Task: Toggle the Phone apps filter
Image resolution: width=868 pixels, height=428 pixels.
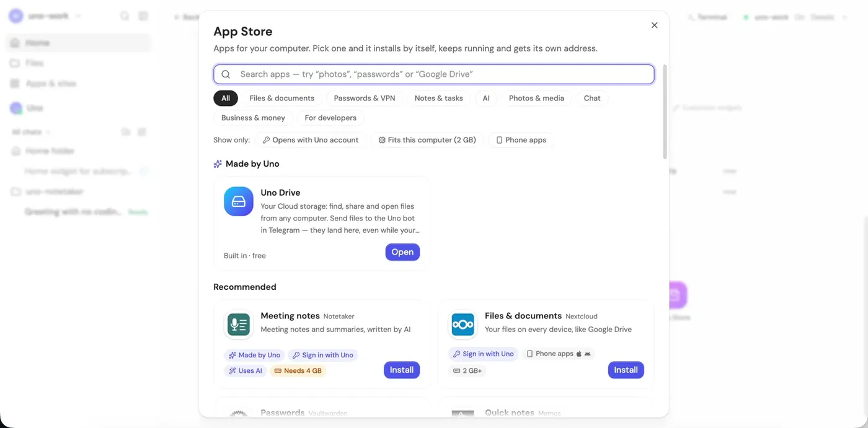Action: (521, 140)
